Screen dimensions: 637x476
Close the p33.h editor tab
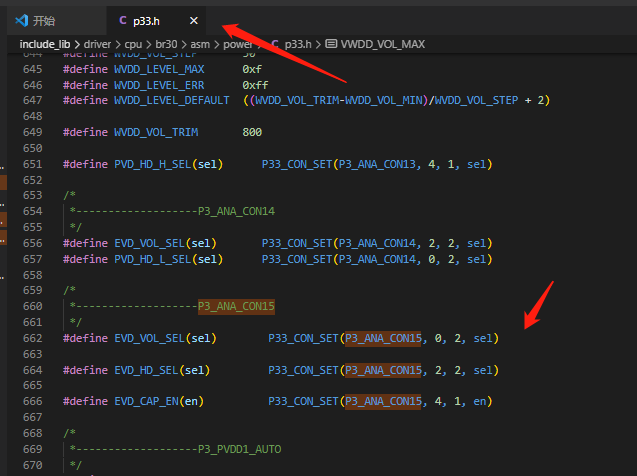pyautogui.click(x=194, y=20)
